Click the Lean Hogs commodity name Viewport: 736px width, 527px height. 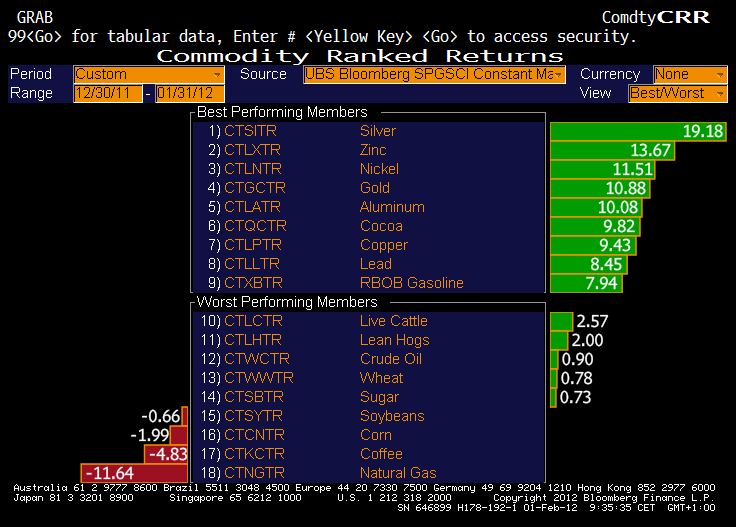point(394,340)
